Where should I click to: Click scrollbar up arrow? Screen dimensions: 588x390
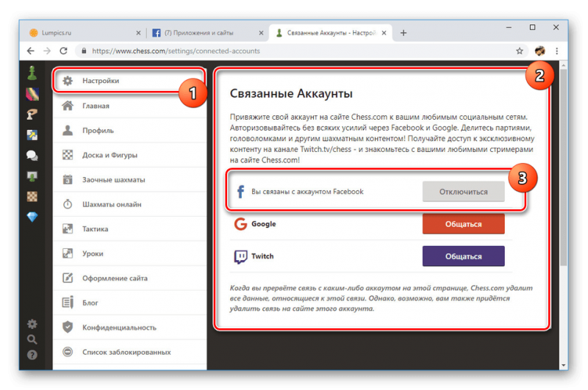[x=563, y=65]
